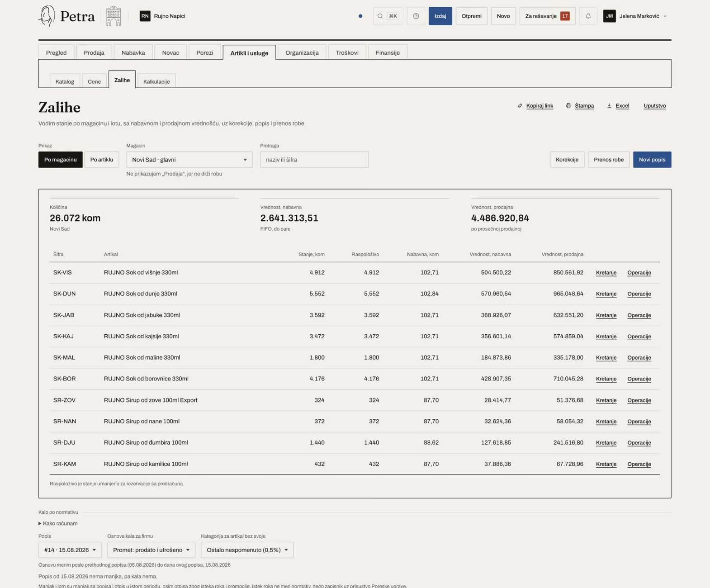710x588 pixels.
Task: Click the RN company badge
Action: pos(145,16)
